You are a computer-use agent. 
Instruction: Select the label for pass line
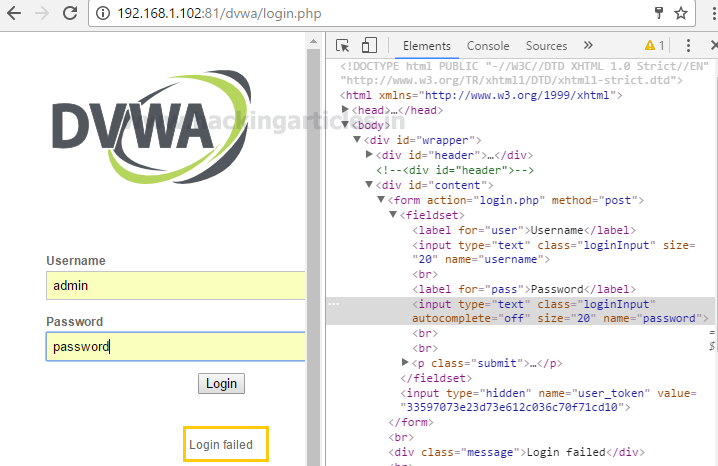[524, 289]
